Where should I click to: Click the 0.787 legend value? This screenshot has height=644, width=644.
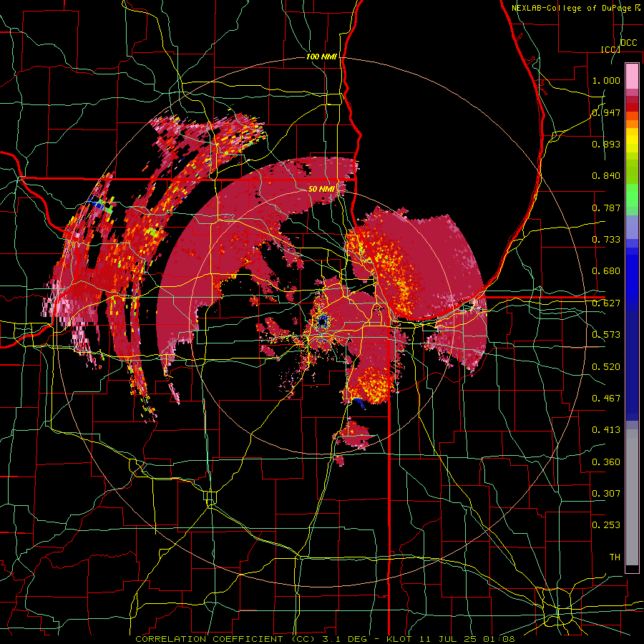(x=606, y=208)
